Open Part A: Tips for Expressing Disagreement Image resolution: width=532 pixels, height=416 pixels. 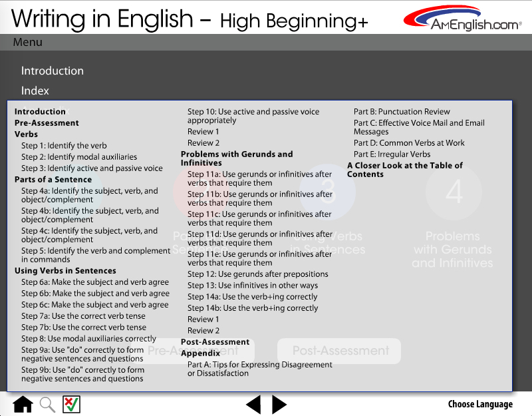click(x=260, y=369)
